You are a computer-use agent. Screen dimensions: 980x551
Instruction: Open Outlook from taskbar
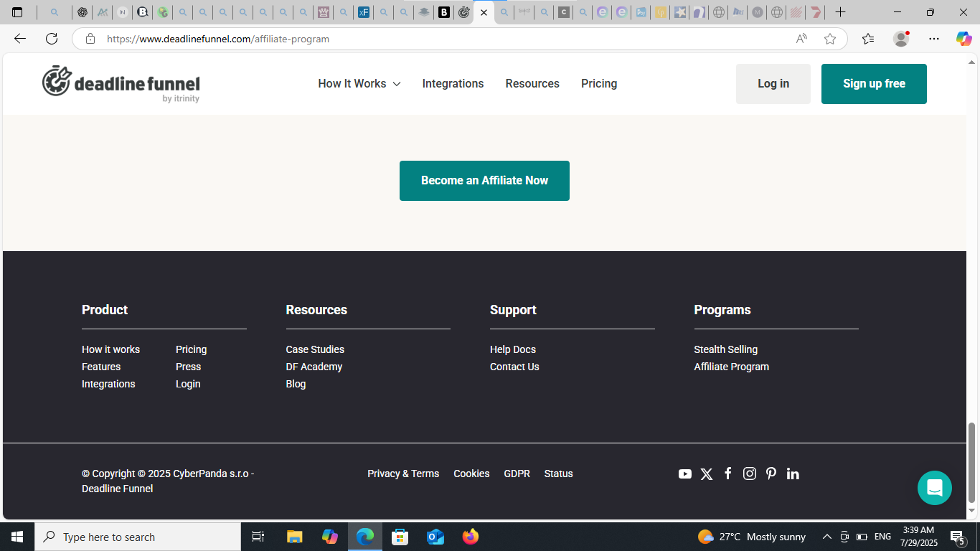[435, 537]
